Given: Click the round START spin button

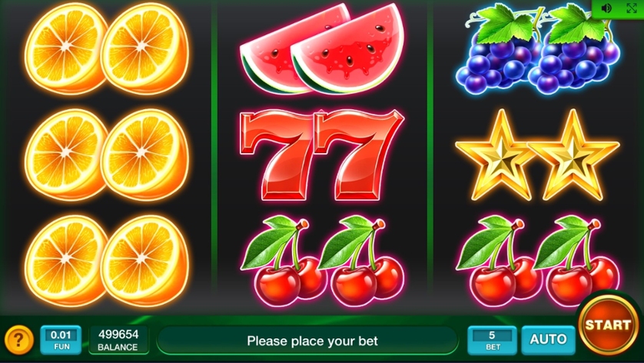Looking at the screenshot, I should point(608,325).
